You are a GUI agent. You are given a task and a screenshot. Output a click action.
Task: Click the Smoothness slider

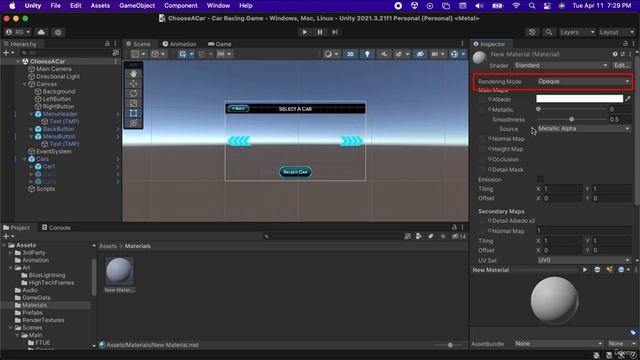pyautogui.click(x=571, y=119)
